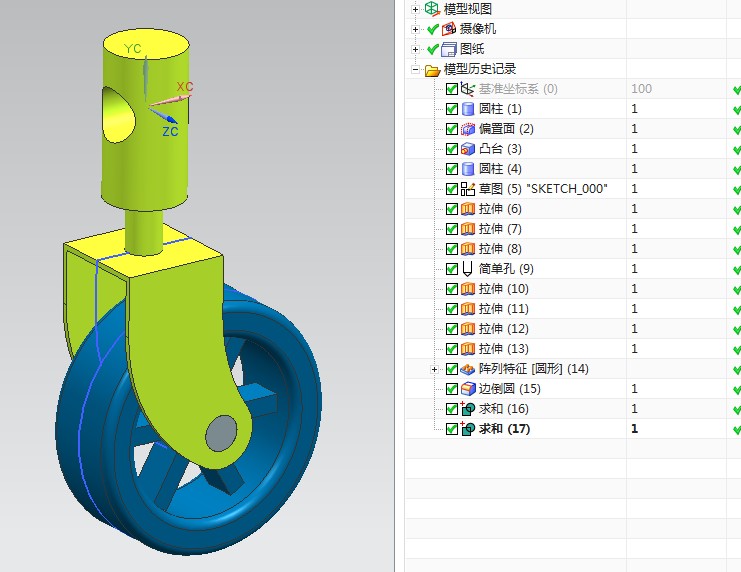The height and width of the screenshot is (572, 741).
Task: Click the 模型视图 cube icon
Action: click(432, 9)
